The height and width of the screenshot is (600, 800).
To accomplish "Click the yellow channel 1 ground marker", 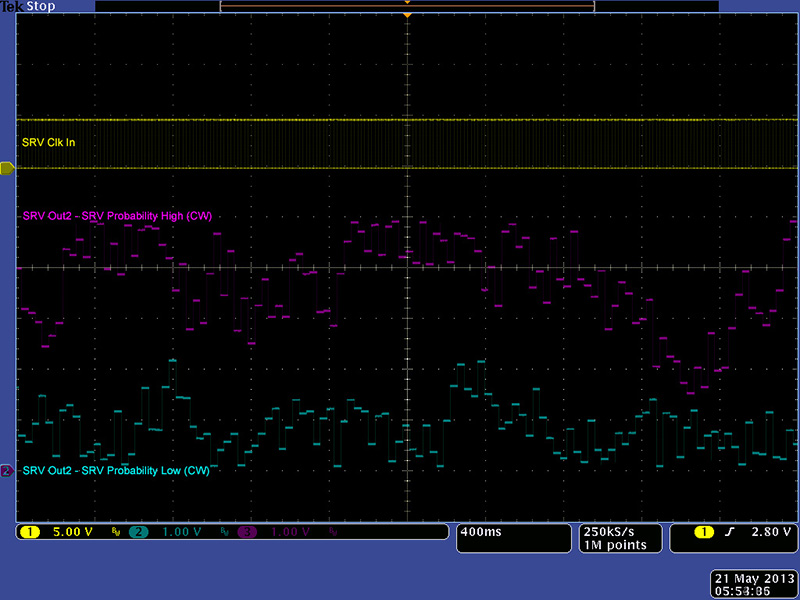I will [6, 168].
